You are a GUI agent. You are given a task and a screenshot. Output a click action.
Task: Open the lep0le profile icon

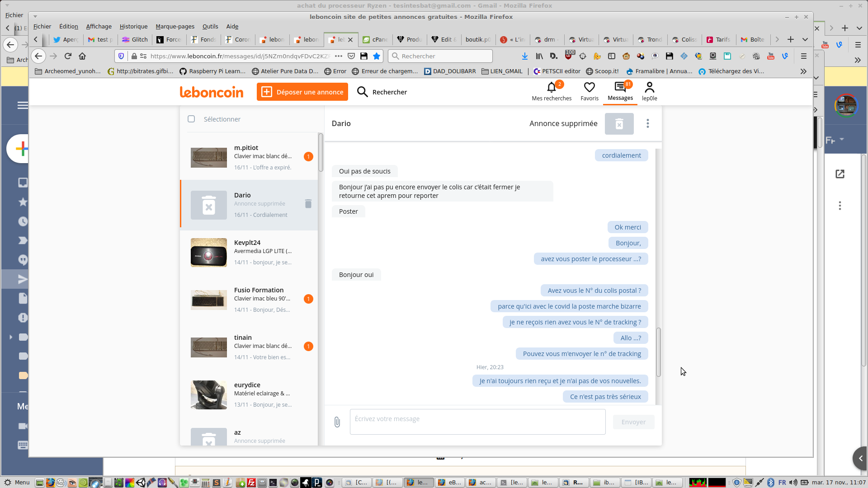coord(649,88)
